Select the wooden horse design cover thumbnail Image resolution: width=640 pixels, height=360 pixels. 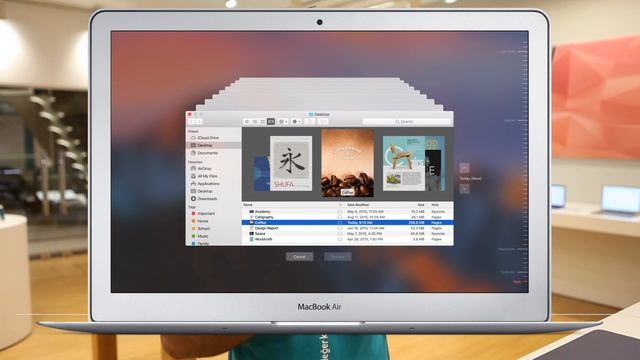(404, 163)
